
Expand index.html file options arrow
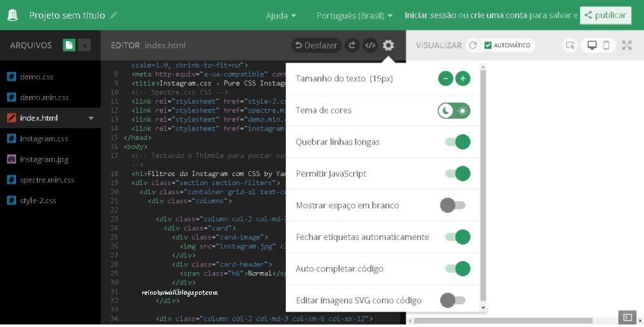[91, 118]
